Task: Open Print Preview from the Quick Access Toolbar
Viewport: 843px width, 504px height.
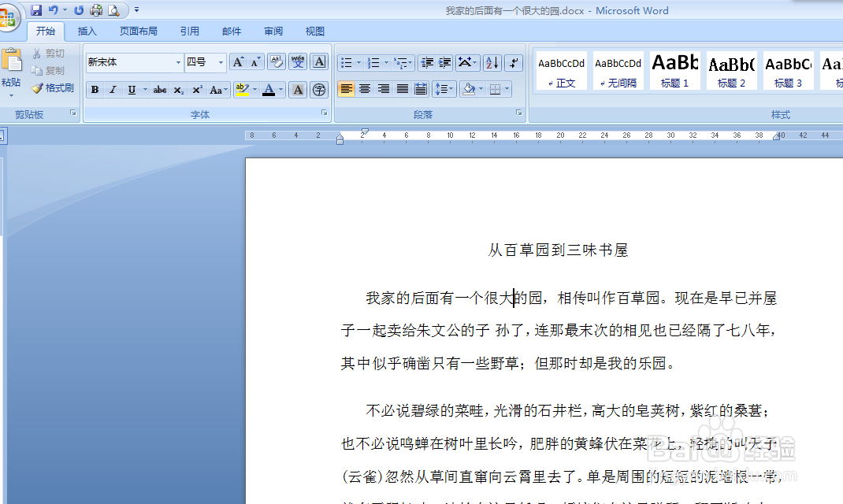Action: coord(114,10)
